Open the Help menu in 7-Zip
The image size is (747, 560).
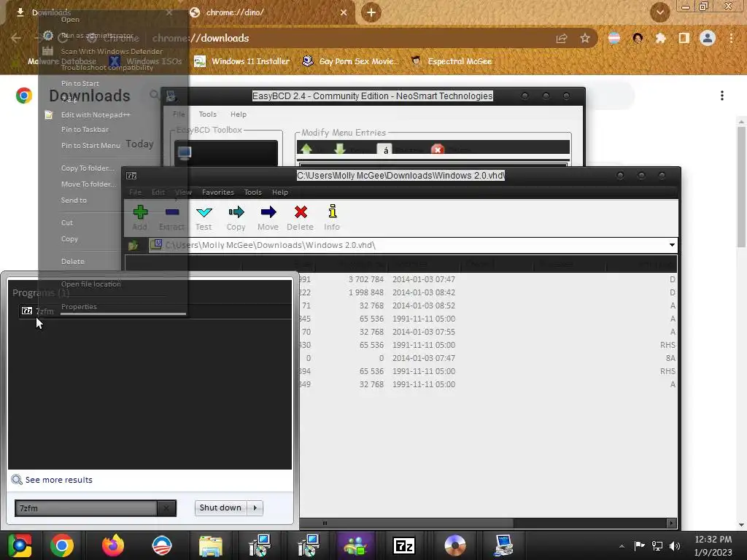pyautogui.click(x=279, y=192)
